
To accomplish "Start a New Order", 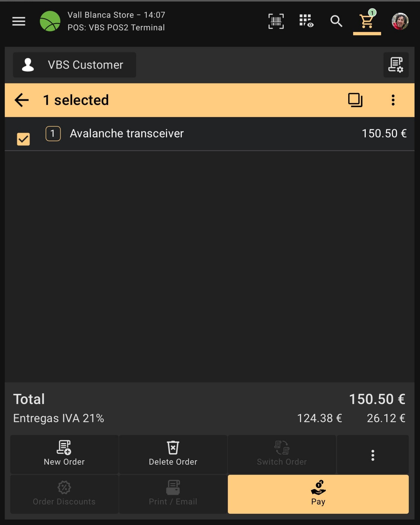I will [64, 454].
